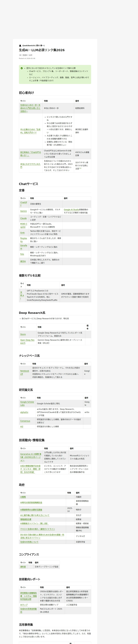The height and width of the screenshot is (644, 138).
Task: Click the 技術動向・情報収集 heading
Action: click(32, 440)
